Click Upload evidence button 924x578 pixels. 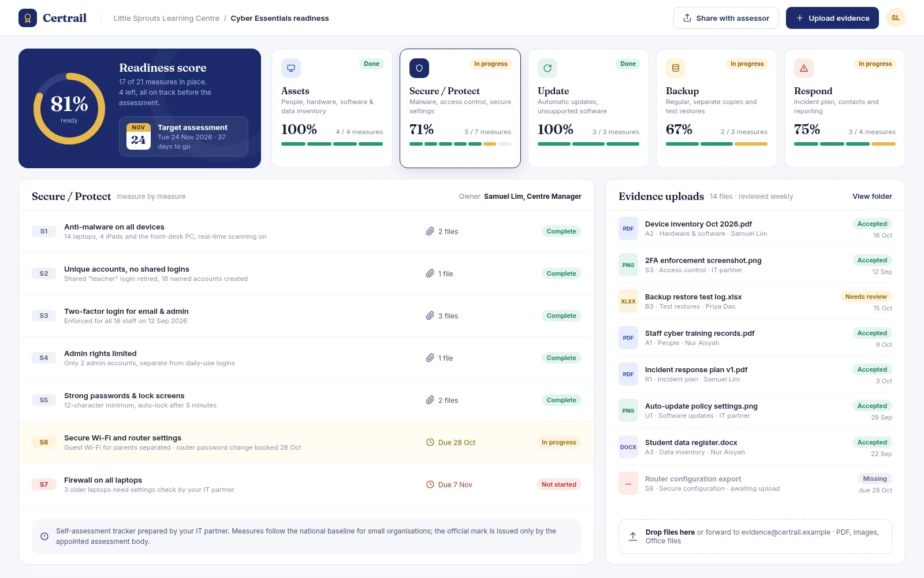pos(832,18)
